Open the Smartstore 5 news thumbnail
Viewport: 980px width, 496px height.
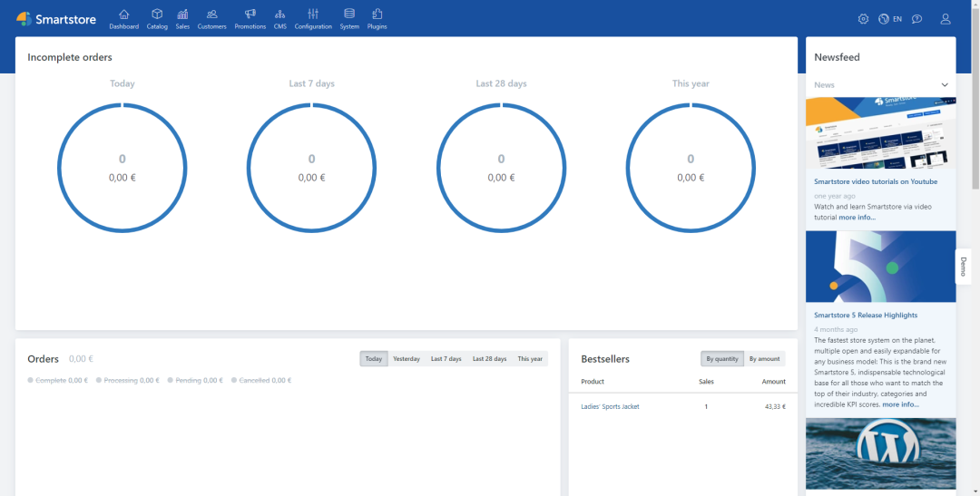tap(880, 267)
